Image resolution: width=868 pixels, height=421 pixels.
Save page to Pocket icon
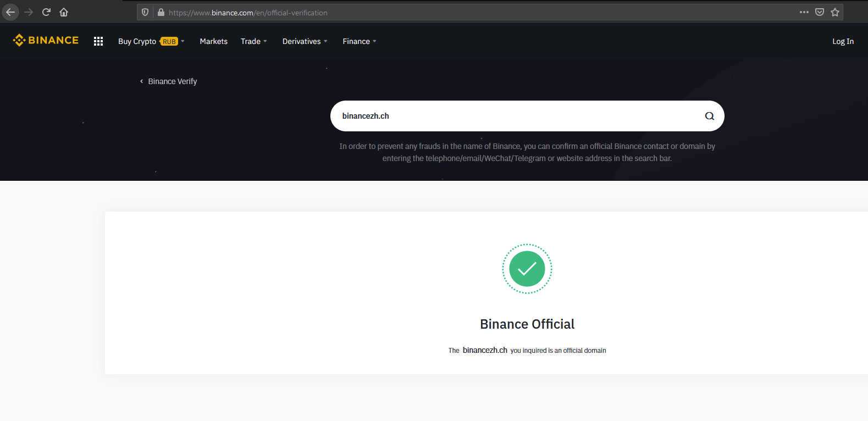[x=820, y=12]
